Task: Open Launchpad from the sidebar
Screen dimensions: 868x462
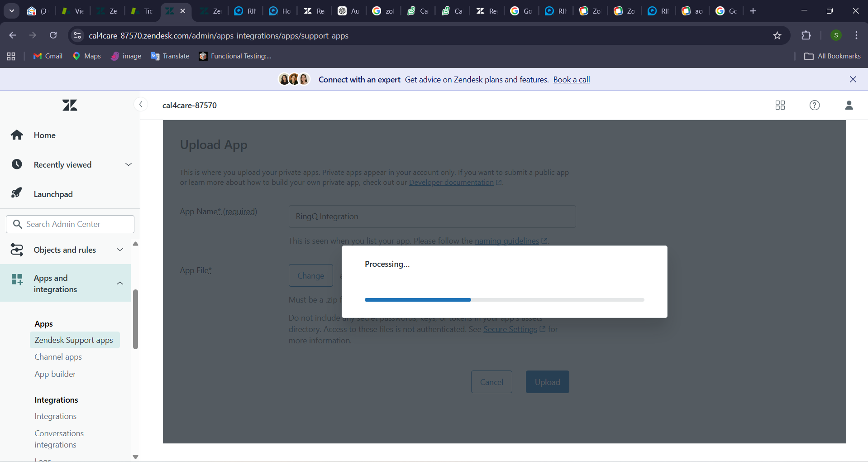Action: pyautogui.click(x=53, y=194)
